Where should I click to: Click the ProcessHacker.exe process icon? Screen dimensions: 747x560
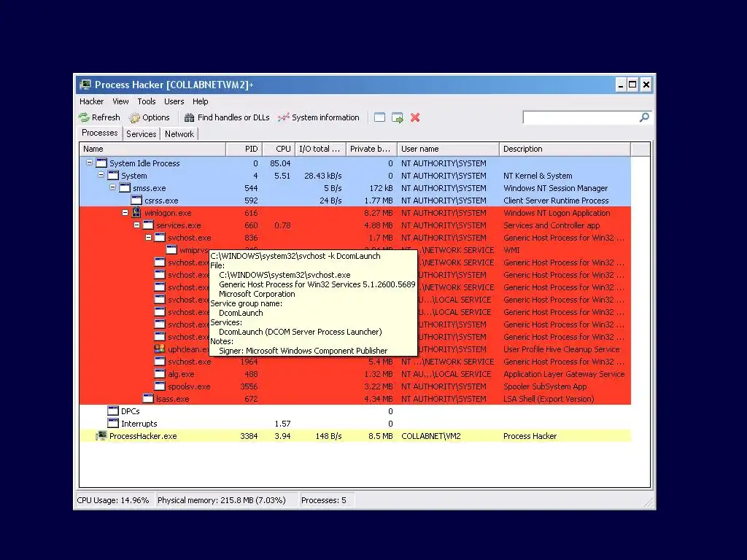point(101,435)
